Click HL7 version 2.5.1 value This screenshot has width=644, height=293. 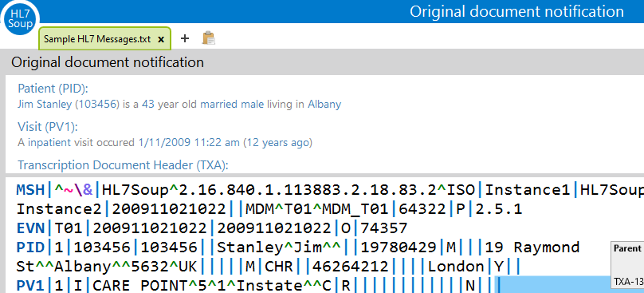click(499, 209)
